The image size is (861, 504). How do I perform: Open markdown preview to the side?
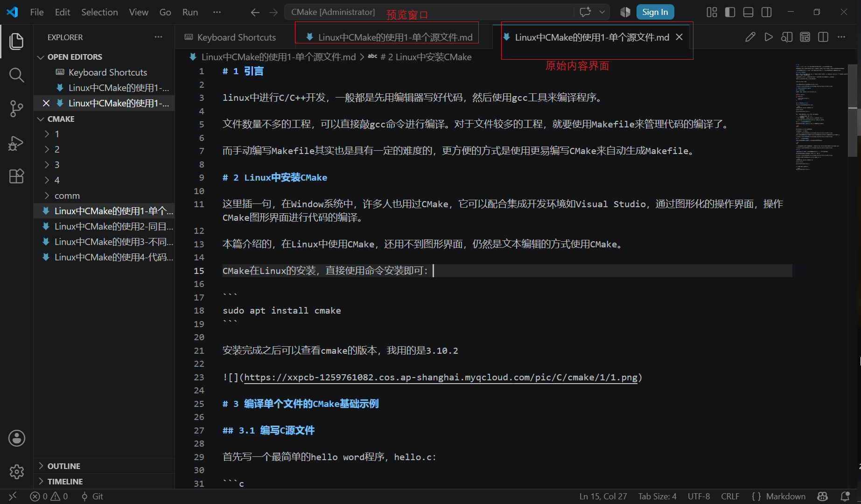click(x=787, y=37)
